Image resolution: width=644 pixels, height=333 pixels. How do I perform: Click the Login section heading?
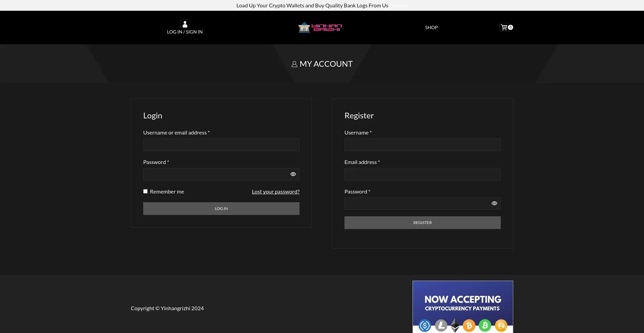coord(153,116)
